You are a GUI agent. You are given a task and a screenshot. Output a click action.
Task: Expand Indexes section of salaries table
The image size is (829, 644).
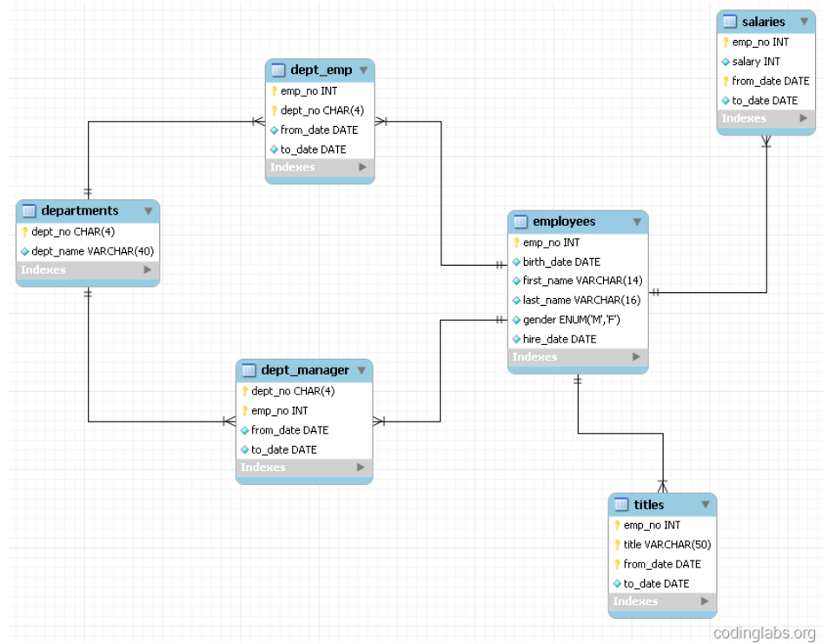pyautogui.click(x=804, y=118)
